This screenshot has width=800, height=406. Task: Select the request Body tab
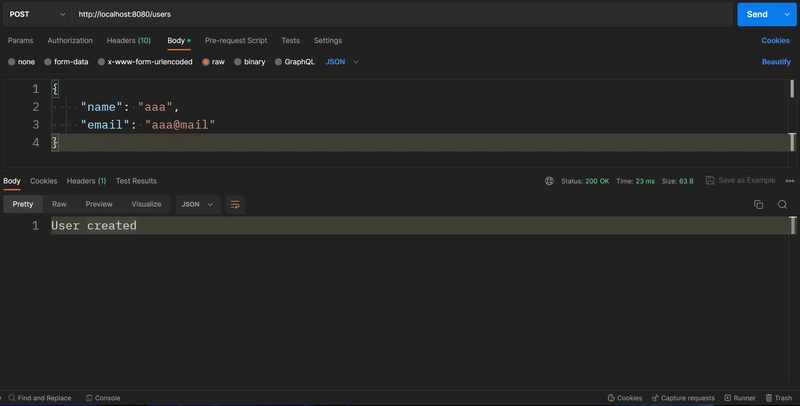(179, 40)
